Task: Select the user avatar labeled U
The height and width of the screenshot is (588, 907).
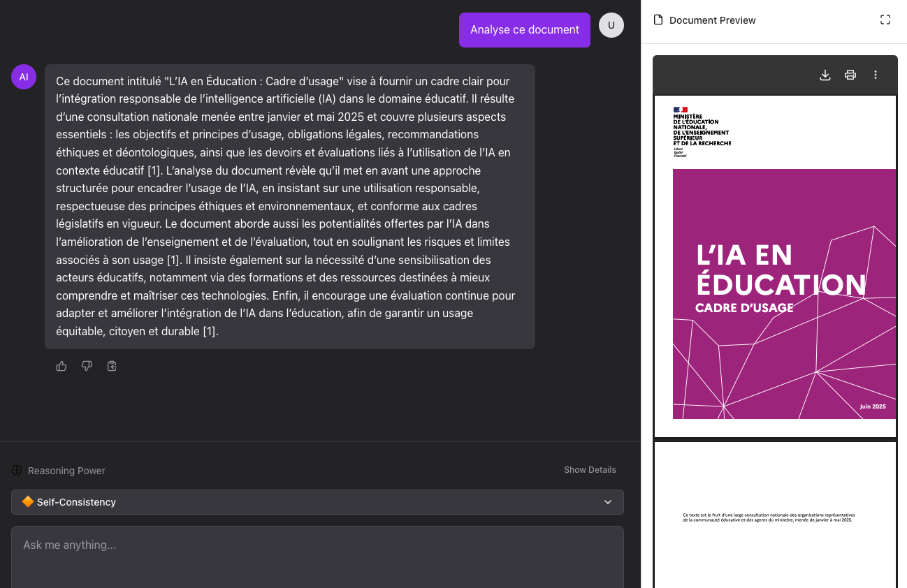Action: pos(611,25)
